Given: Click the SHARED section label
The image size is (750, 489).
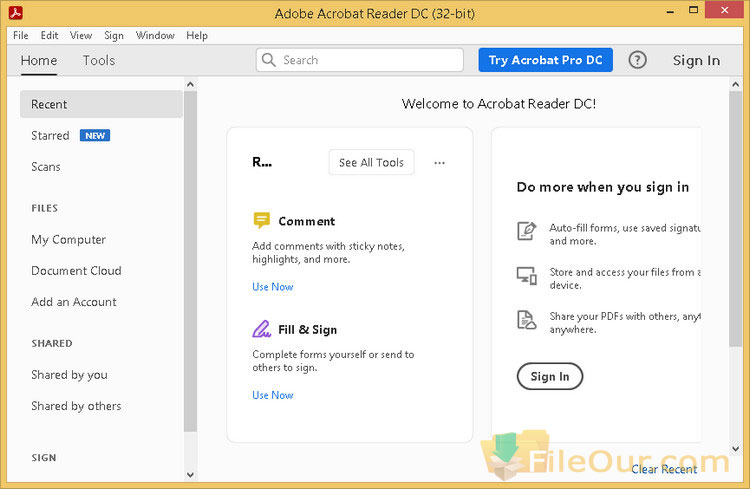Looking at the screenshot, I should point(52,344).
